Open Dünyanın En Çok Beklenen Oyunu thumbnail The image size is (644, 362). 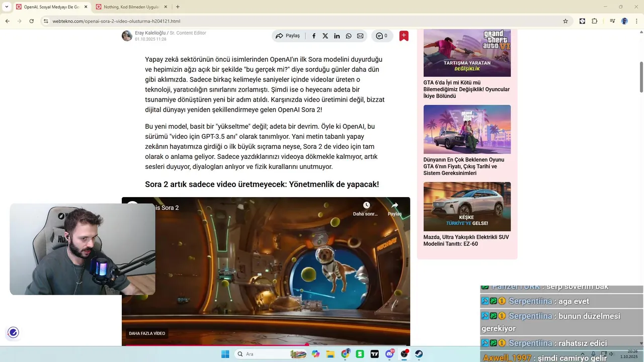(467, 129)
